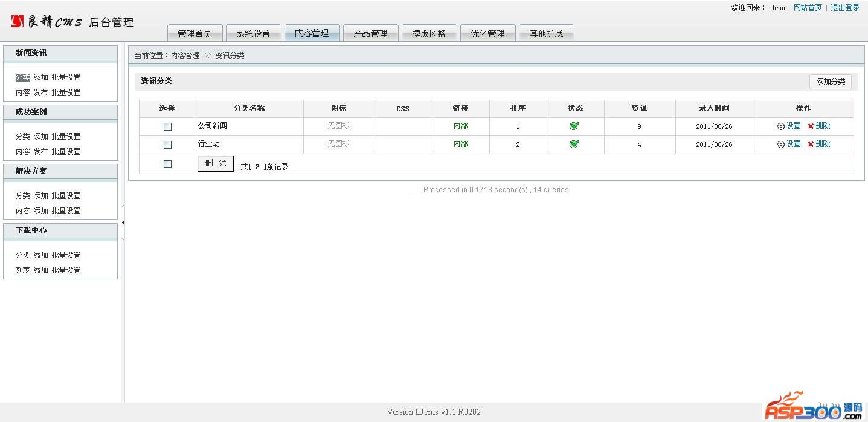Click the gear icon in the 行业动 row

[x=780, y=144]
